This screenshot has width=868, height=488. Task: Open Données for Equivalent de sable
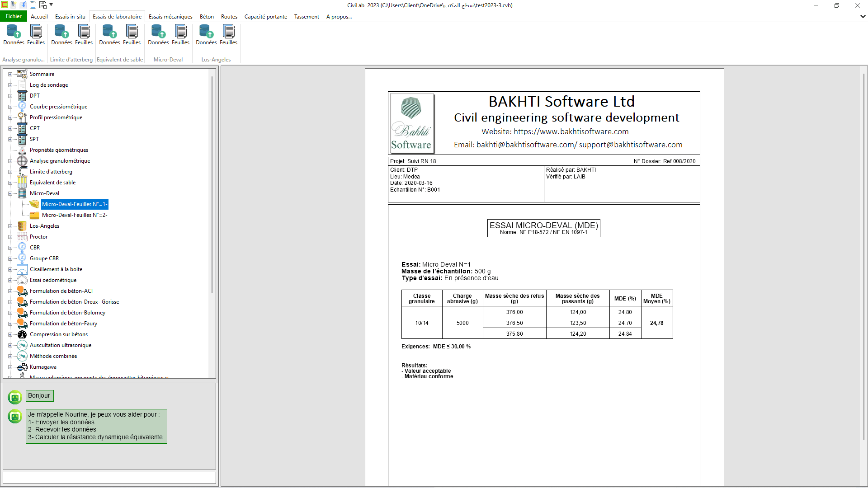point(109,35)
